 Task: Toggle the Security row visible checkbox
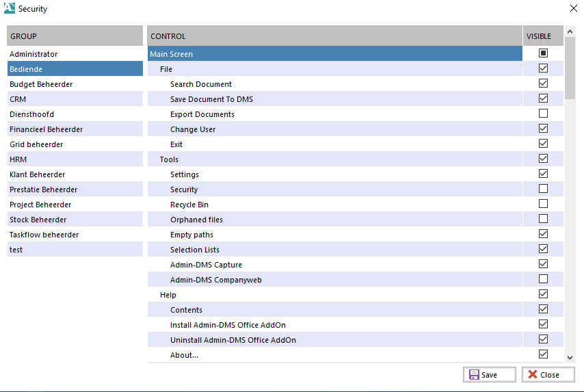(x=543, y=189)
